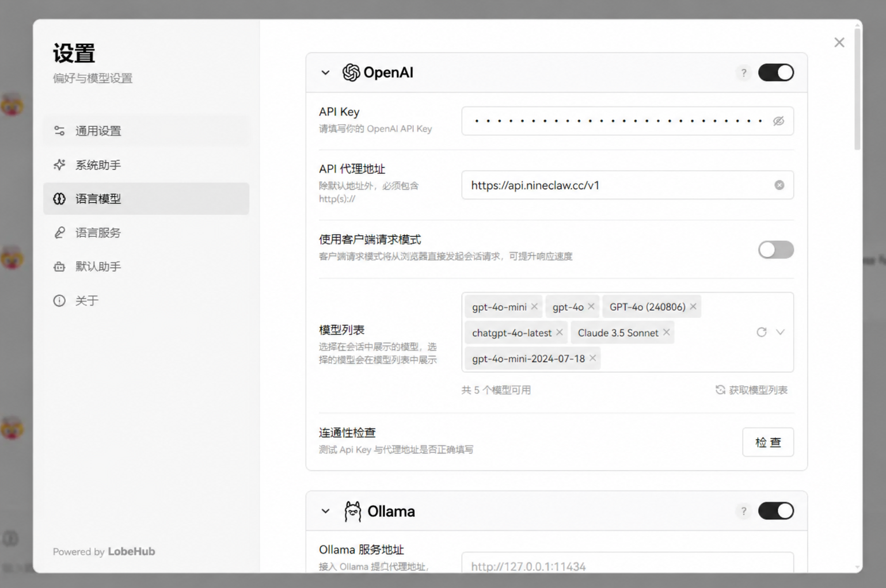
Task: Click the Ollama 服务地址 input field
Action: (x=628, y=564)
